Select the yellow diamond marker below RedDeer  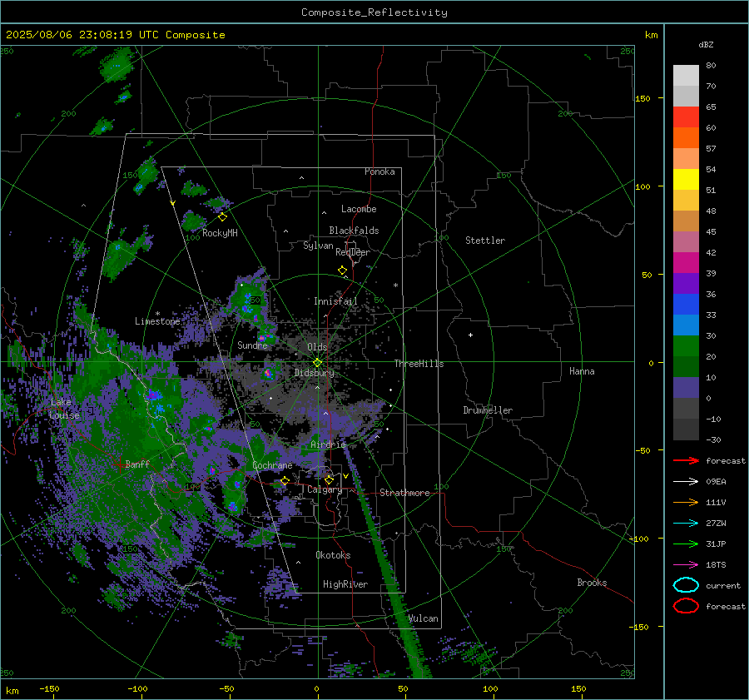tap(343, 271)
